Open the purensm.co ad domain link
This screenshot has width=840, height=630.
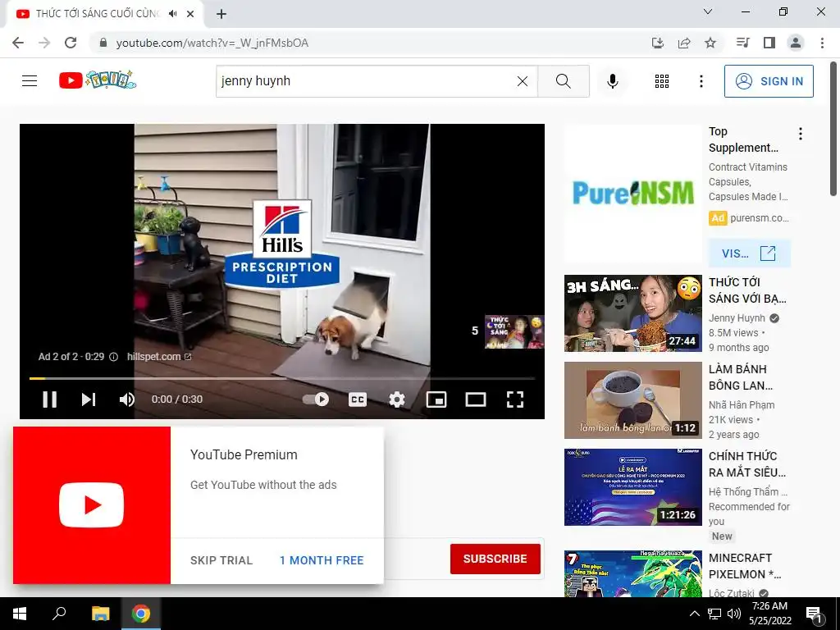[x=759, y=218]
